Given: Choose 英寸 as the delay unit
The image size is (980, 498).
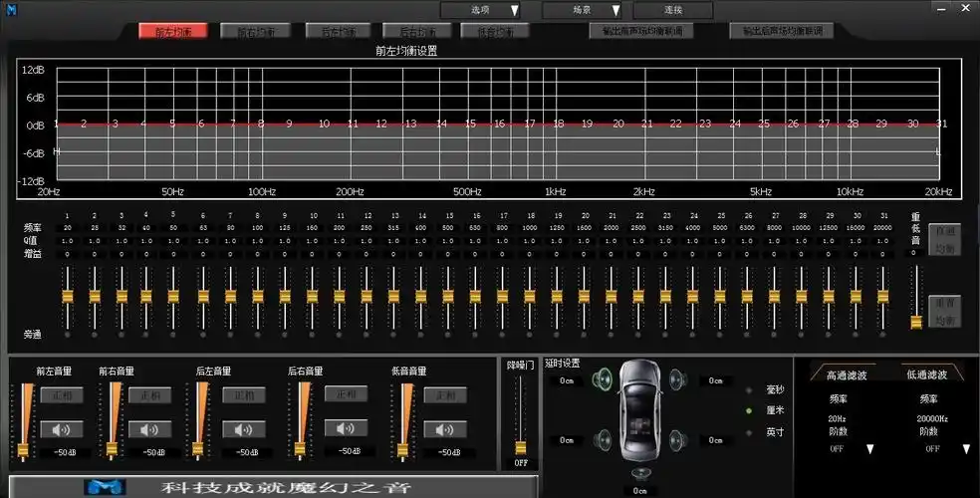Looking at the screenshot, I should pos(749,432).
